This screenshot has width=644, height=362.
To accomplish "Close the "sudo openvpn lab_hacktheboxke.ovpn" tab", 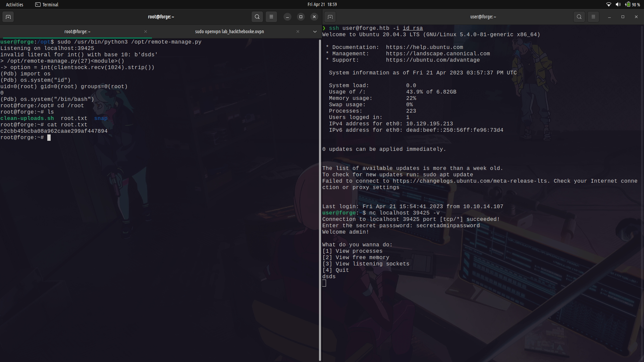I will pyautogui.click(x=298, y=32).
